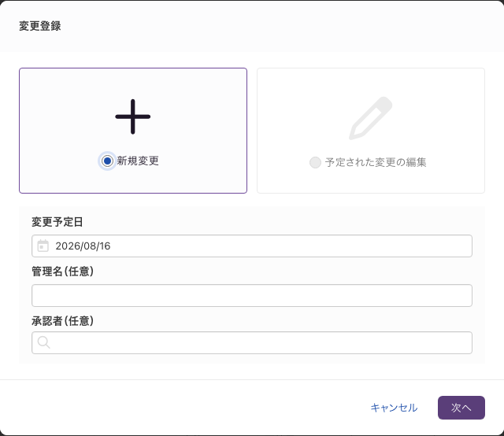Viewport: 504px width, 436px height.
Task: Click the 承認者(任意) label
Action: (x=63, y=321)
